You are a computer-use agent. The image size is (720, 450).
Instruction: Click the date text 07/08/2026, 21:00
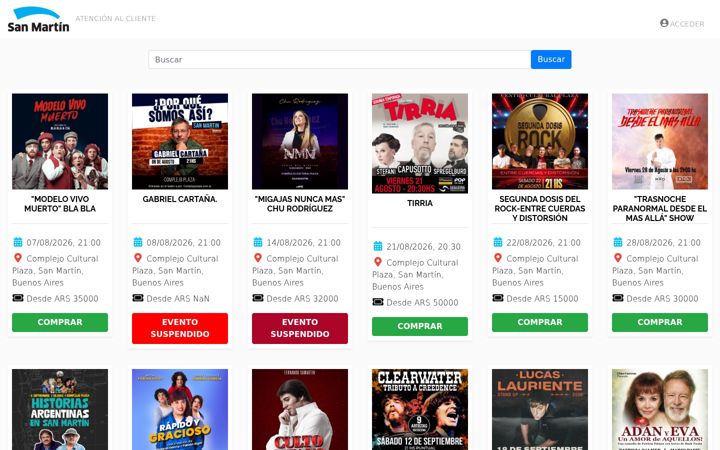tap(63, 242)
